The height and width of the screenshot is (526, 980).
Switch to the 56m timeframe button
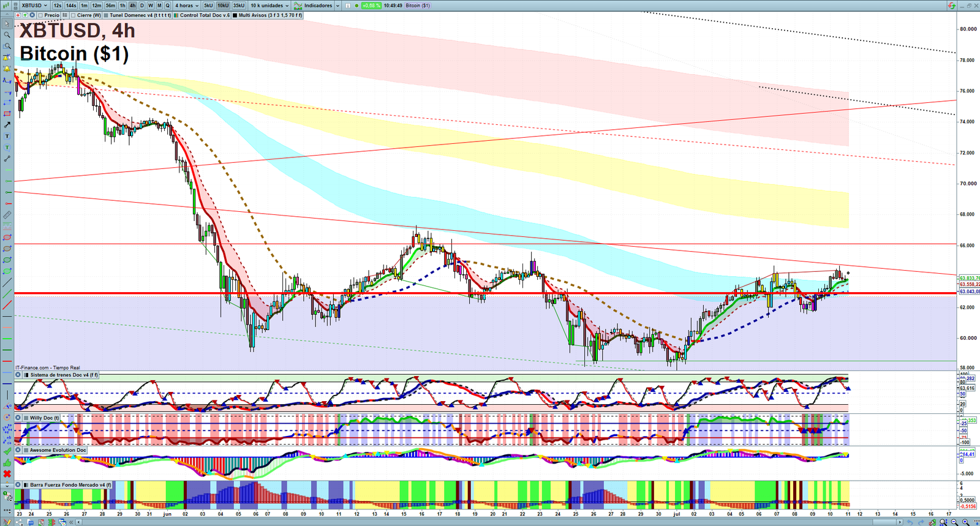110,6
